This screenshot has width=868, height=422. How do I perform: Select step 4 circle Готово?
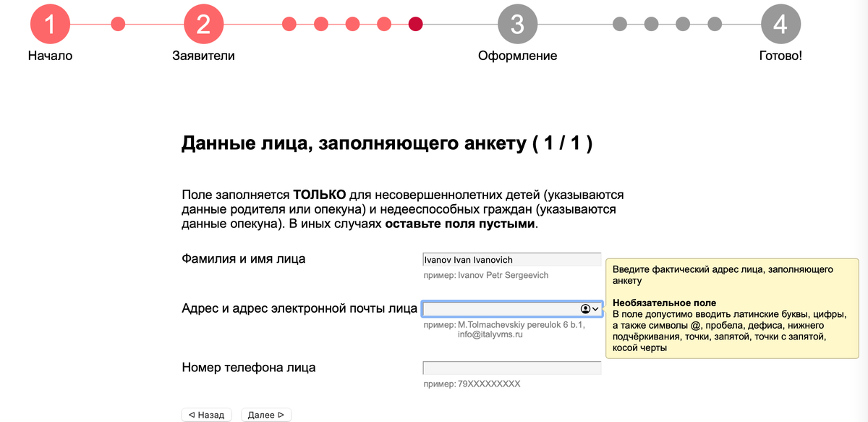pos(780,24)
